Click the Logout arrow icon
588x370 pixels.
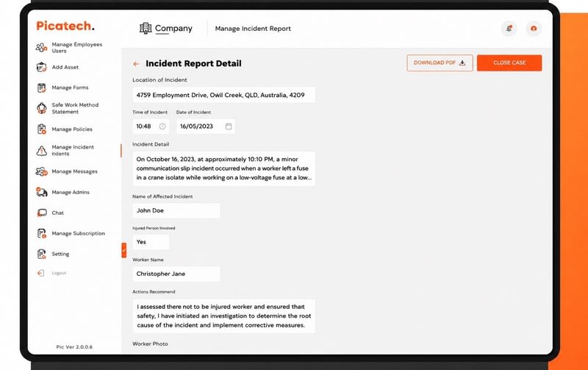[40, 273]
